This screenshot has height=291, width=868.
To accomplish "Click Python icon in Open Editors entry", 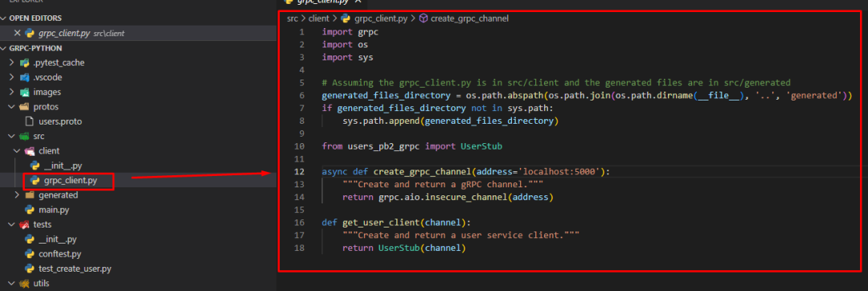I will coord(30,33).
